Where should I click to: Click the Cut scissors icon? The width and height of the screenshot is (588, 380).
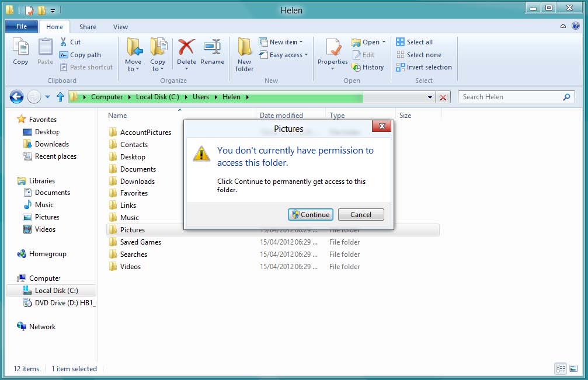tap(64, 42)
